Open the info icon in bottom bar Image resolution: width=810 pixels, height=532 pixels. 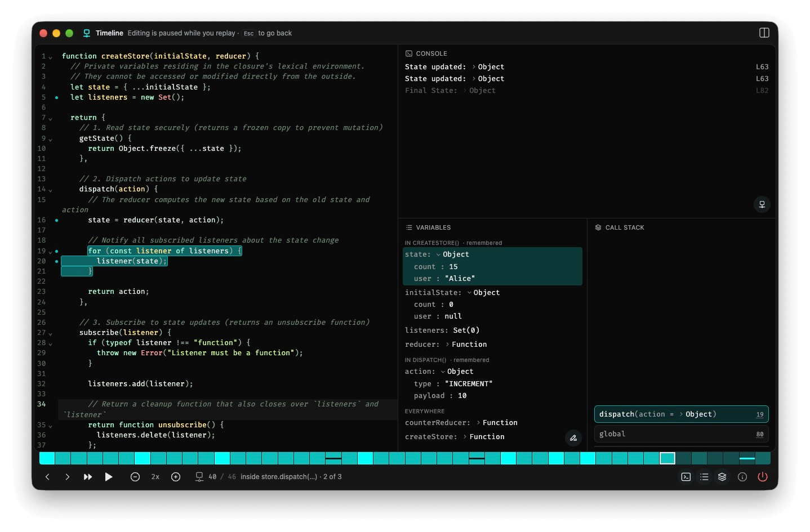point(742,477)
